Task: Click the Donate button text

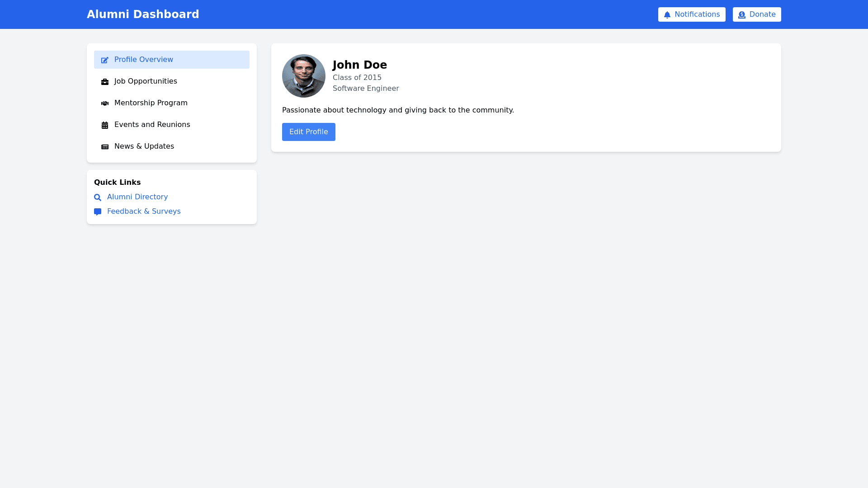Action: (762, 14)
